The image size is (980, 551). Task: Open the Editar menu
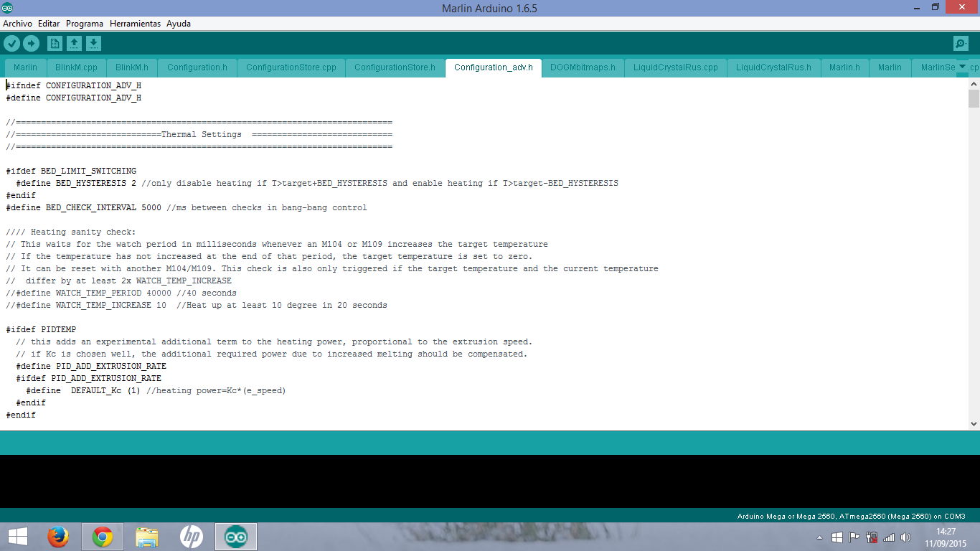coord(49,24)
